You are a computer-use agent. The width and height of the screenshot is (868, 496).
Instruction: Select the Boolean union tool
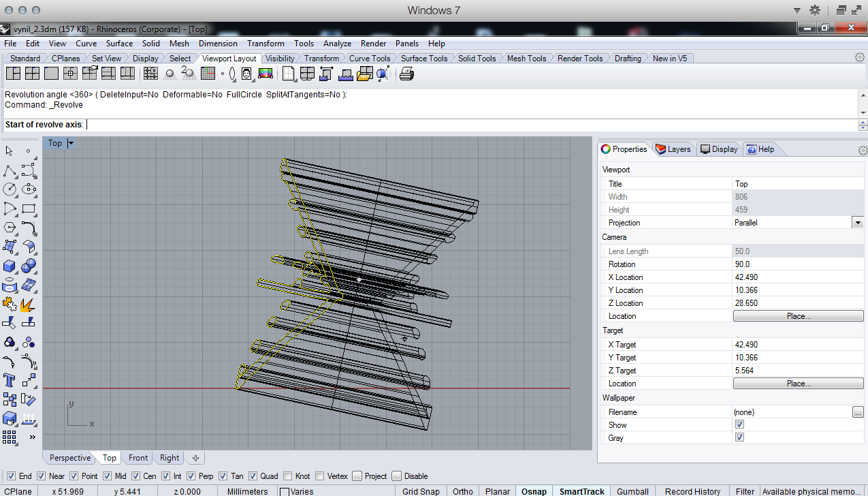pyautogui.click(x=29, y=266)
